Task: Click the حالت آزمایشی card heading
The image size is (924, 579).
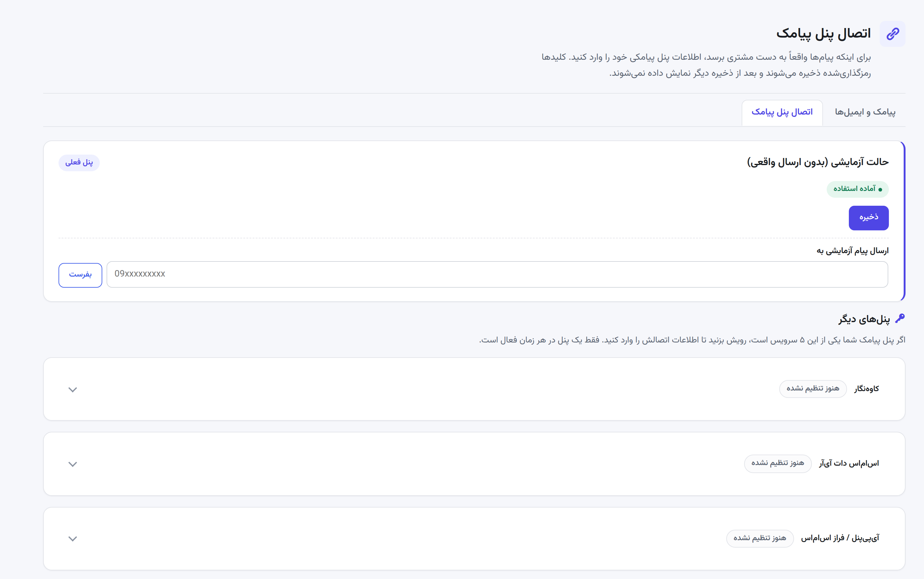Action: coord(817,162)
